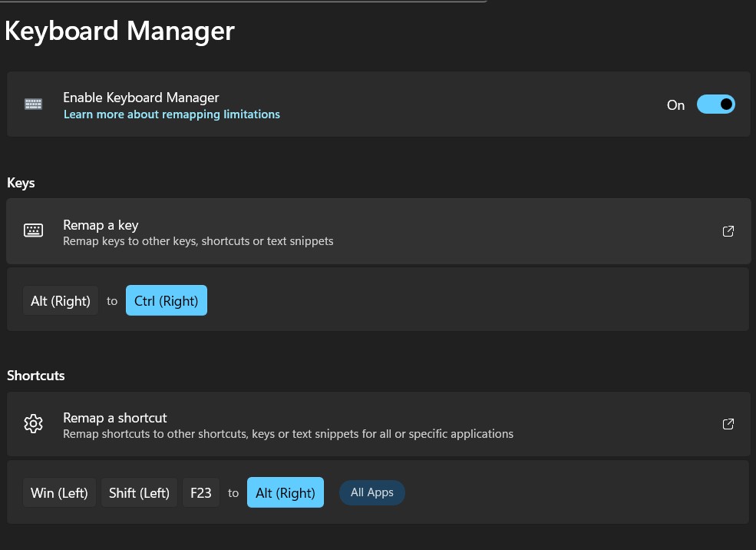Expand the Remap a key row
The image size is (756, 550).
click(378, 230)
